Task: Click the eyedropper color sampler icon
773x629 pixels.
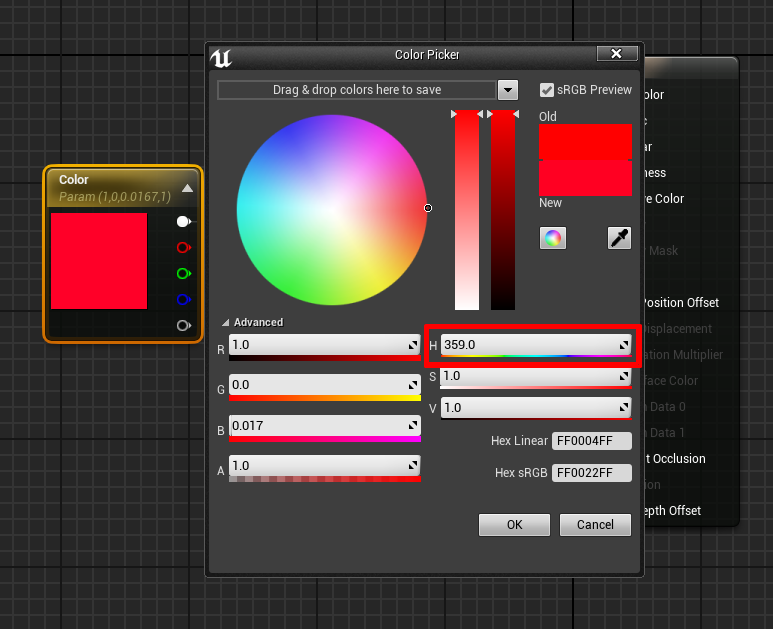Action: pyautogui.click(x=619, y=238)
